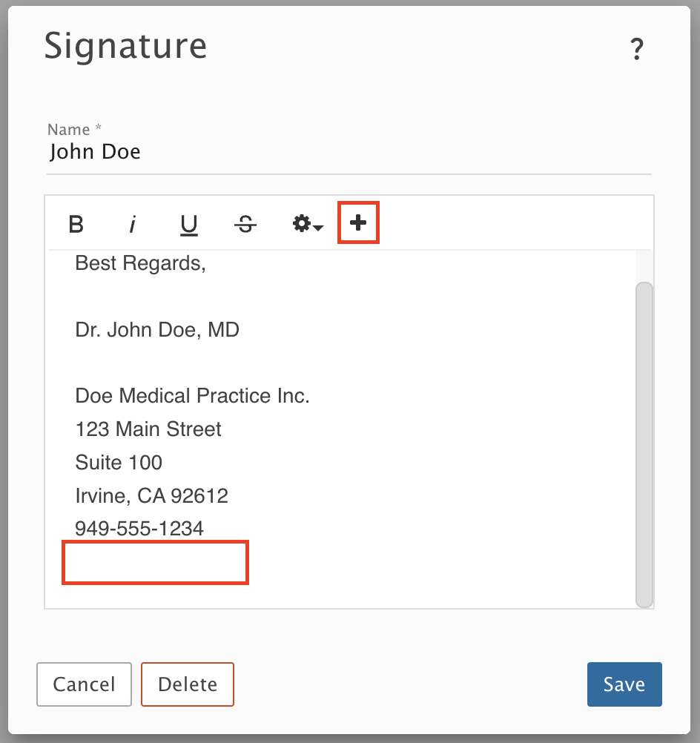Click the 'Best Regards,' line
Screen dimensions: 700x743
click(140, 263)
